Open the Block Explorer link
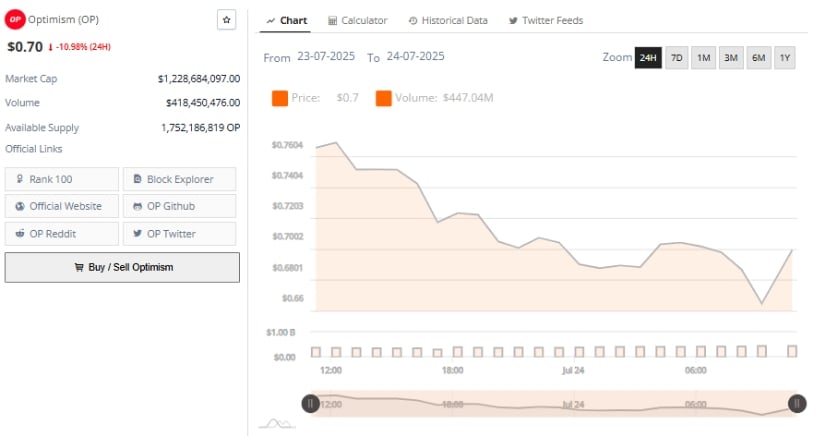825x436 pixels. pos(179,179)
